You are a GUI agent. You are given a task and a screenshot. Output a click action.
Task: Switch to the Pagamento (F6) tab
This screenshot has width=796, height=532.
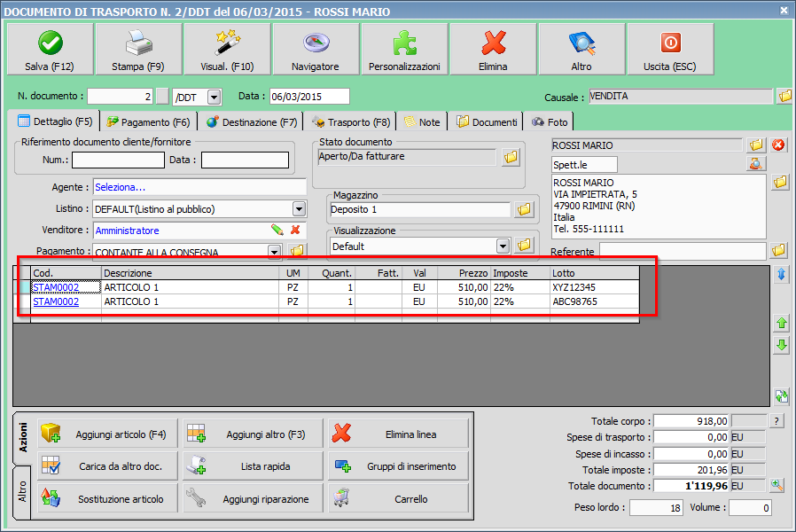(x=148, y=122)
